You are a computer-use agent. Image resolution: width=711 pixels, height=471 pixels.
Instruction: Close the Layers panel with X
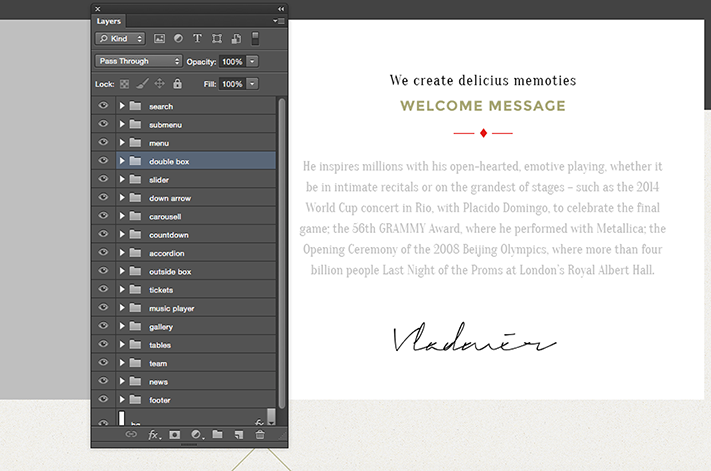[97, 9]
